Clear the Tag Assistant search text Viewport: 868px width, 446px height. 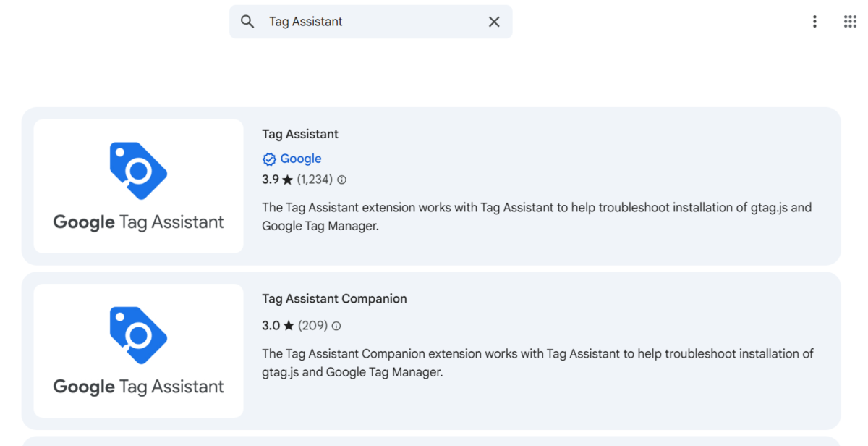(x=494, y=22)
